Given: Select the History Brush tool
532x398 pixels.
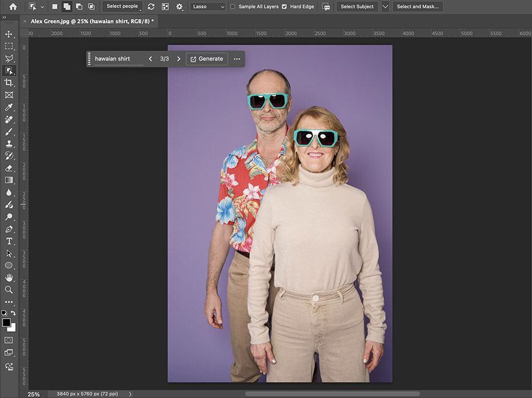Looking at the screenshot, I should coord(9,156).
